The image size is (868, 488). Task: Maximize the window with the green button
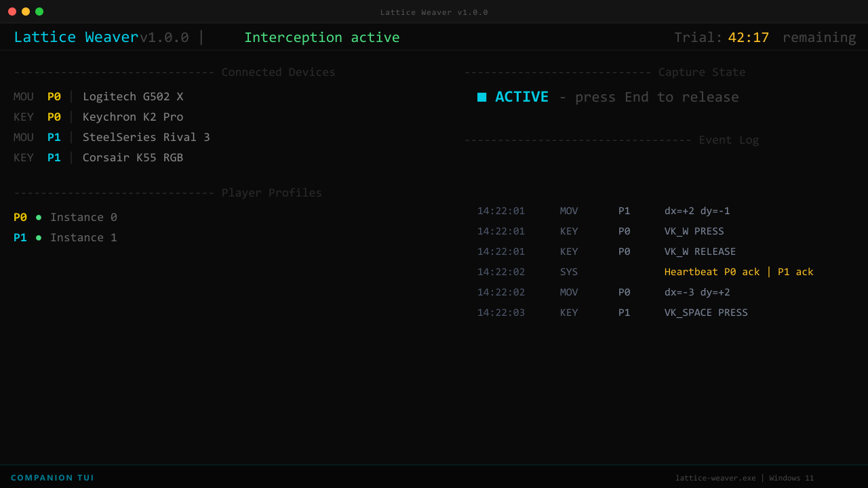point(39,12)
